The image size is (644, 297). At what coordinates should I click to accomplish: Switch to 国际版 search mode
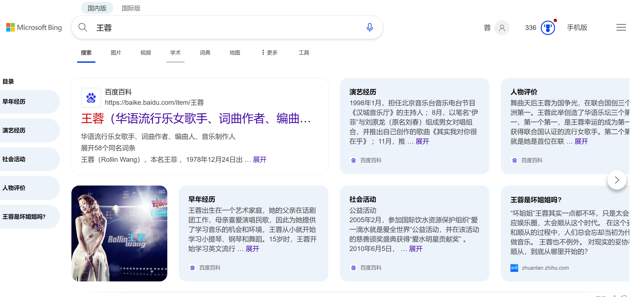(131, 8)
